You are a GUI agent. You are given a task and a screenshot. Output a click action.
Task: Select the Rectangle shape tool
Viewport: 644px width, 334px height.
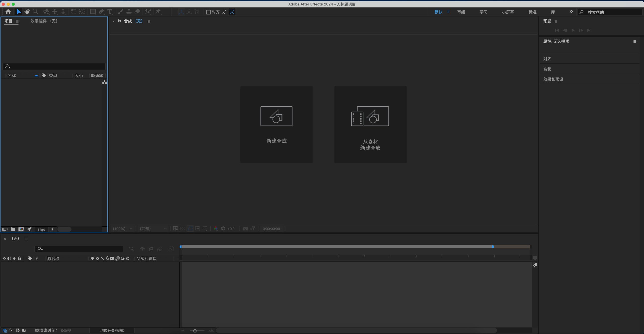[x=93, y=12]
